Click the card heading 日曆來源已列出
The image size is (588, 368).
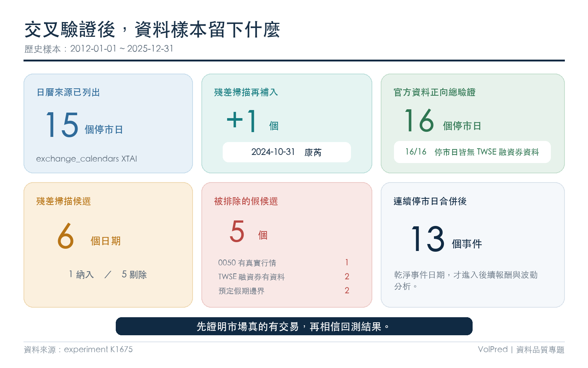68,92
